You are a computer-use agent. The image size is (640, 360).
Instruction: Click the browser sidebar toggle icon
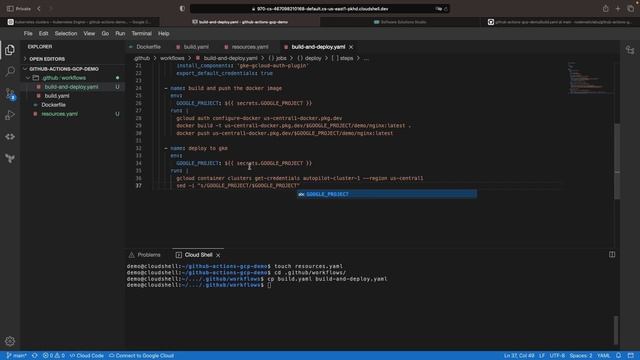[x=10, y=9]
